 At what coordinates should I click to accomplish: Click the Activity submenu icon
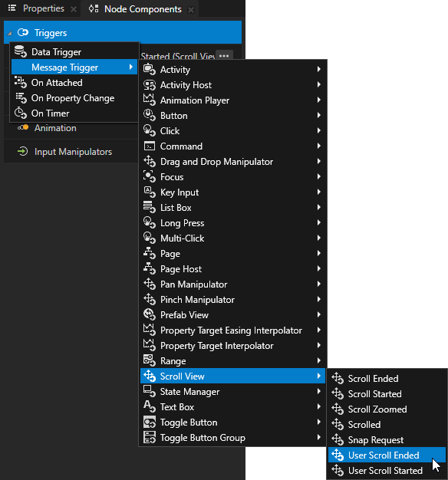tap(150, 70)
